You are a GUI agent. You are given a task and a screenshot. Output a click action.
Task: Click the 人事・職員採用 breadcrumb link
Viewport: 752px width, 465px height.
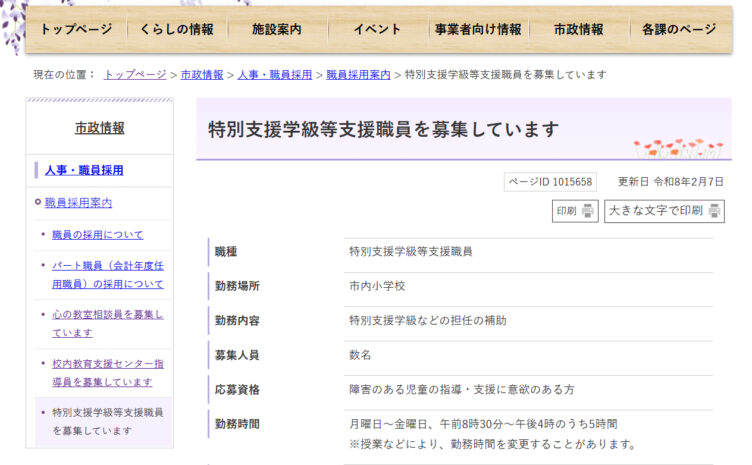coord(275,75)
